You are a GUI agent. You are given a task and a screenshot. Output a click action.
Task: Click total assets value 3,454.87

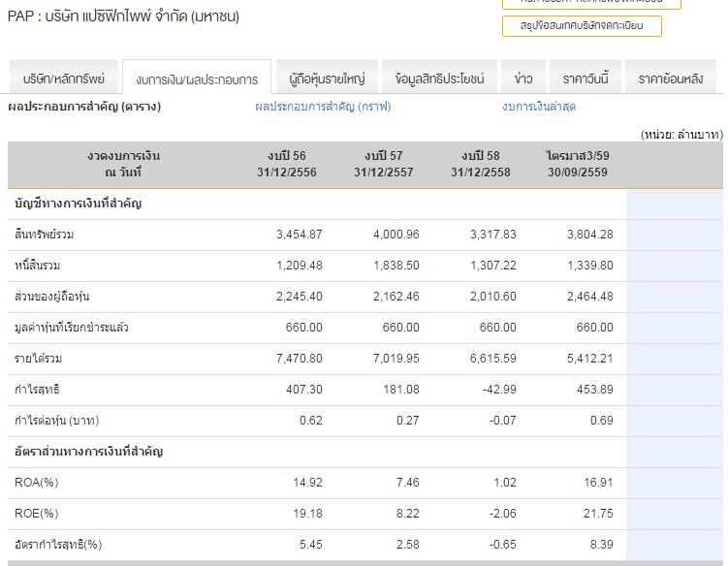(x=299, y=235)
